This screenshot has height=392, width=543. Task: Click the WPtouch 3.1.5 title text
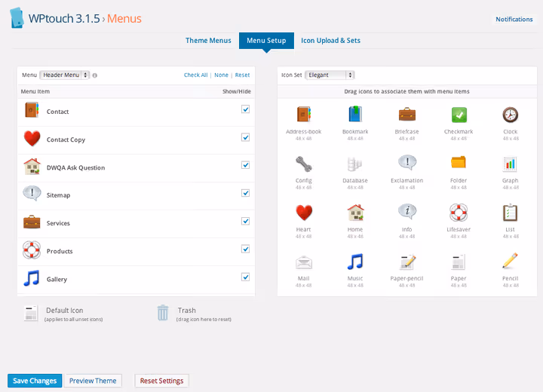pos(64,18)
